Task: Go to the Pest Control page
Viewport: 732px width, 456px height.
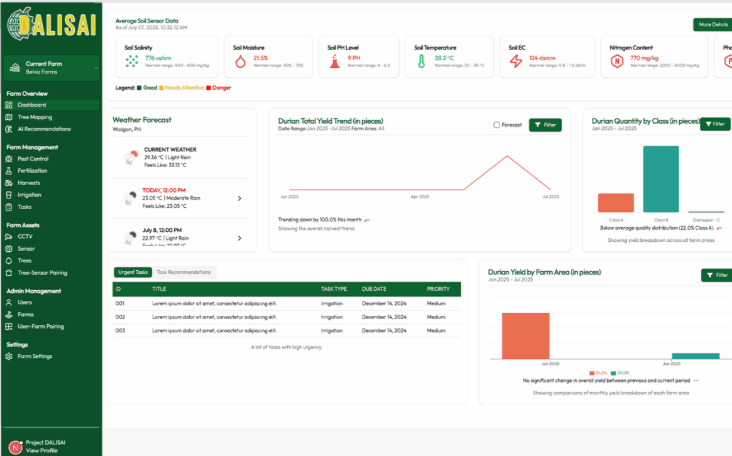Action: point(32,159)
